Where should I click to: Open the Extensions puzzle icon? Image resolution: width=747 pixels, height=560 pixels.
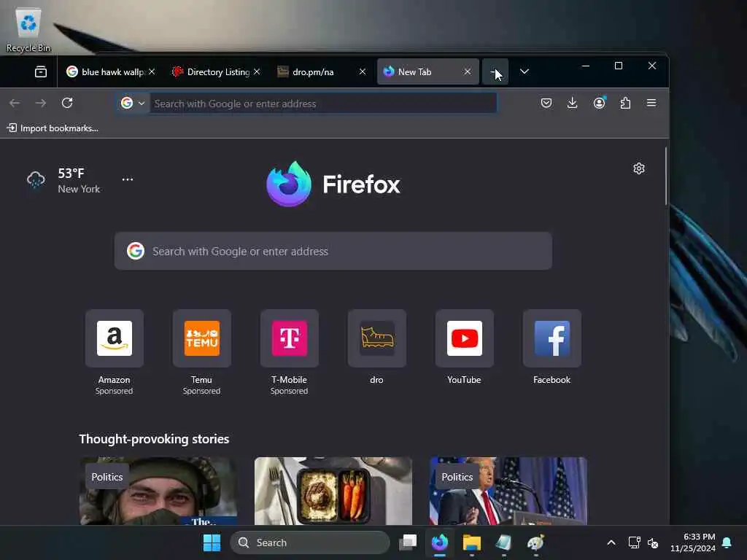(x=625, y=103)
